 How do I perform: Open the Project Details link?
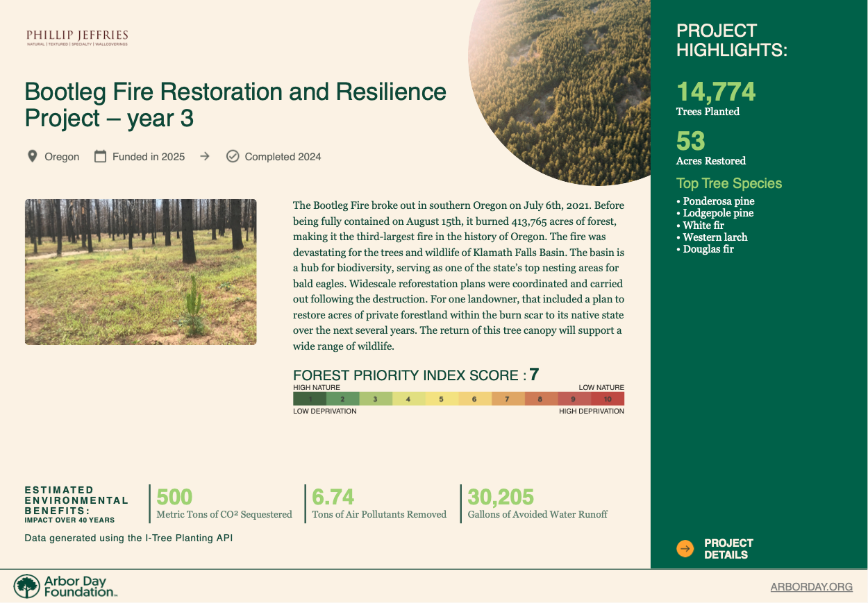728,549
